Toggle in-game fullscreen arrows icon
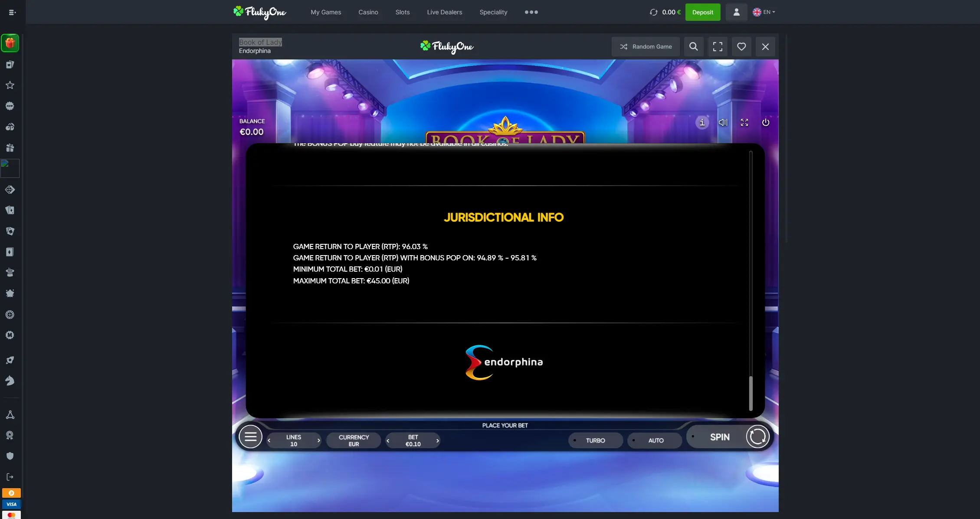Image resolution: width=980 pixels, height=519 pixels. [x=744, y=122]
